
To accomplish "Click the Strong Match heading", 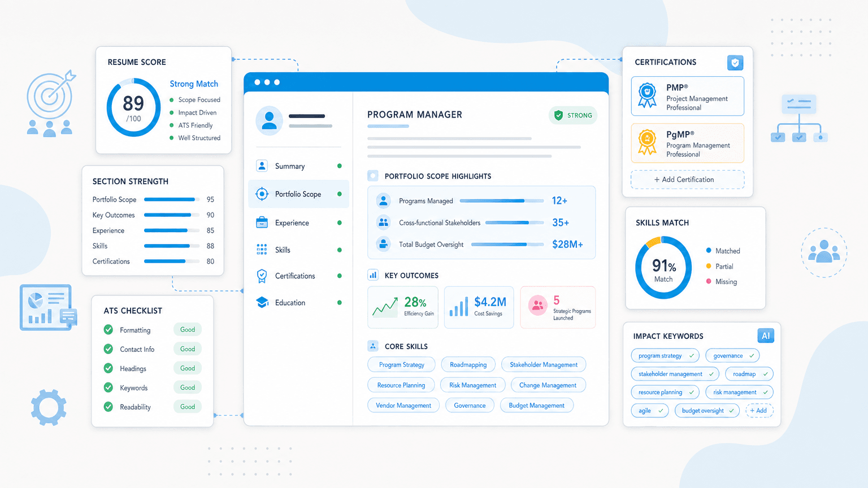I will coord(194,84).
